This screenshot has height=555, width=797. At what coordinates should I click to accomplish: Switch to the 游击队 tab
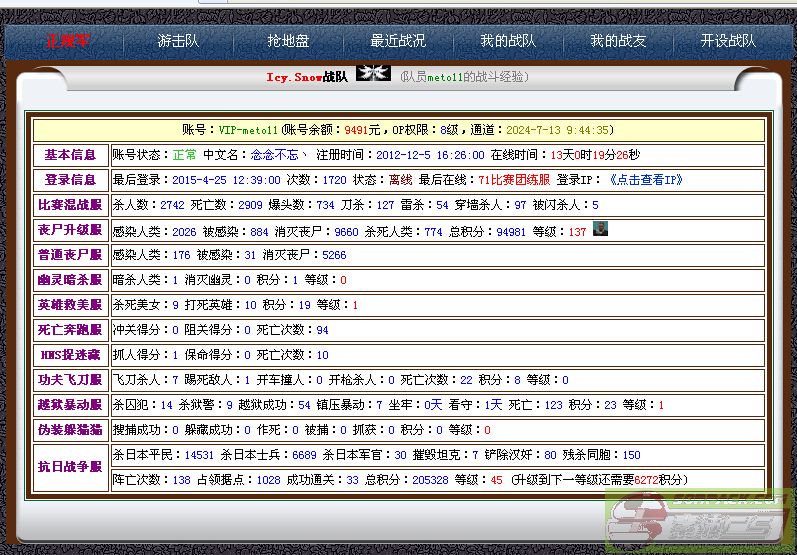coord(178,41)
